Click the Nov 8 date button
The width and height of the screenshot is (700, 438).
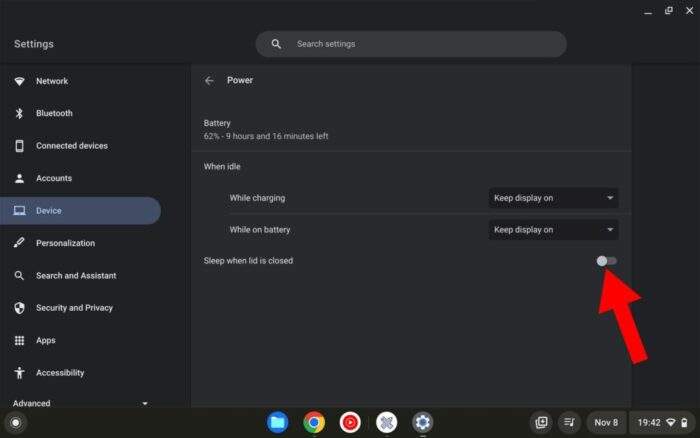click(x=606, y=422)
